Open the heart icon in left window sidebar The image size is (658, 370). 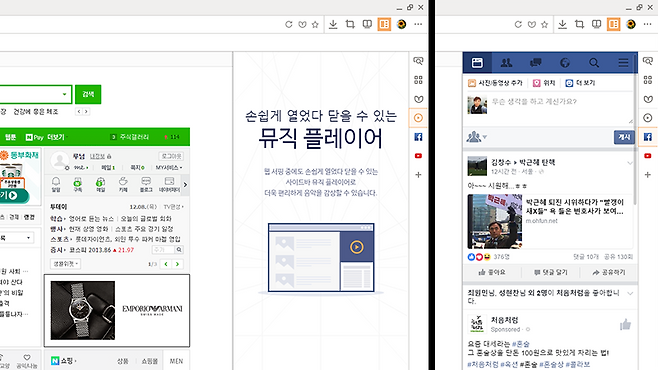[x=418, y=99]
